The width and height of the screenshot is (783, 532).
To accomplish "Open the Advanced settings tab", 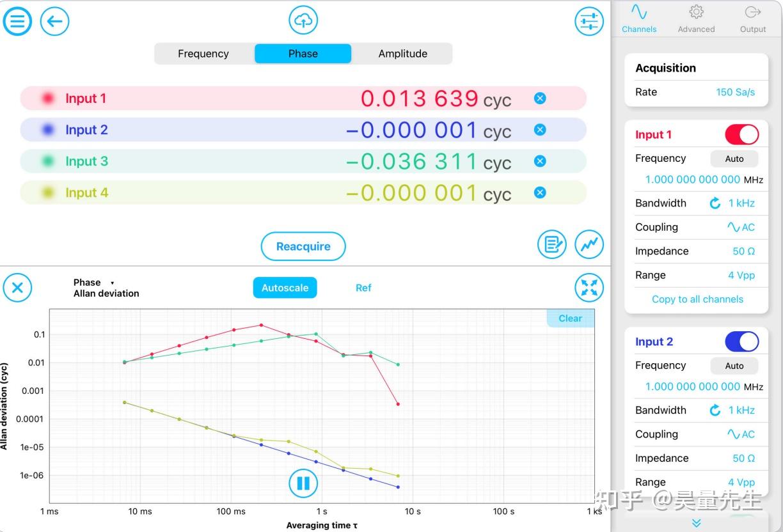I will (696, 19).
